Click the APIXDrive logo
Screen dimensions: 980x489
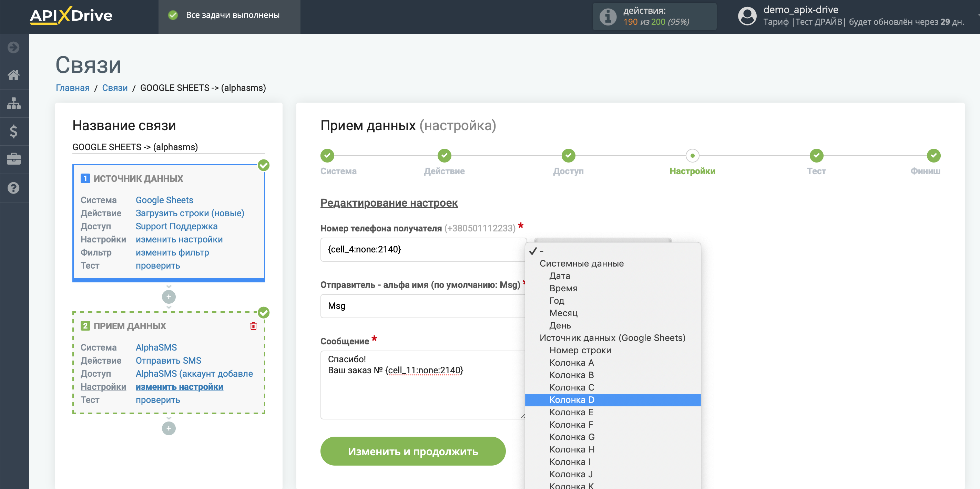(71, 15)
